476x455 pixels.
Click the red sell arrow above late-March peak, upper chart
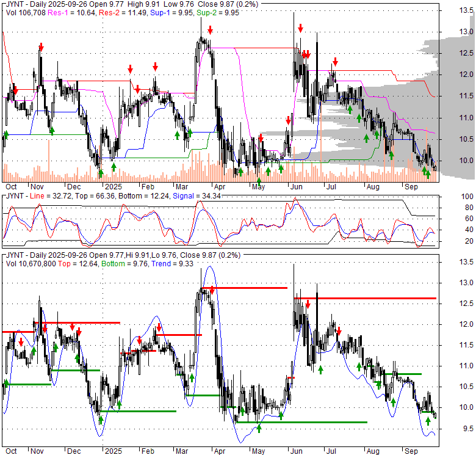(x=210, y=30)
